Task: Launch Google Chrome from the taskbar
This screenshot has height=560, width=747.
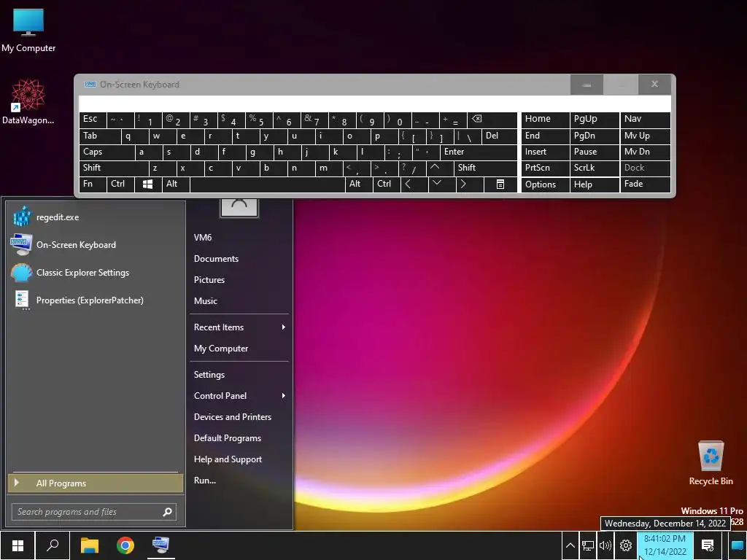Action: pyautogui.click(x=125, y=545)
